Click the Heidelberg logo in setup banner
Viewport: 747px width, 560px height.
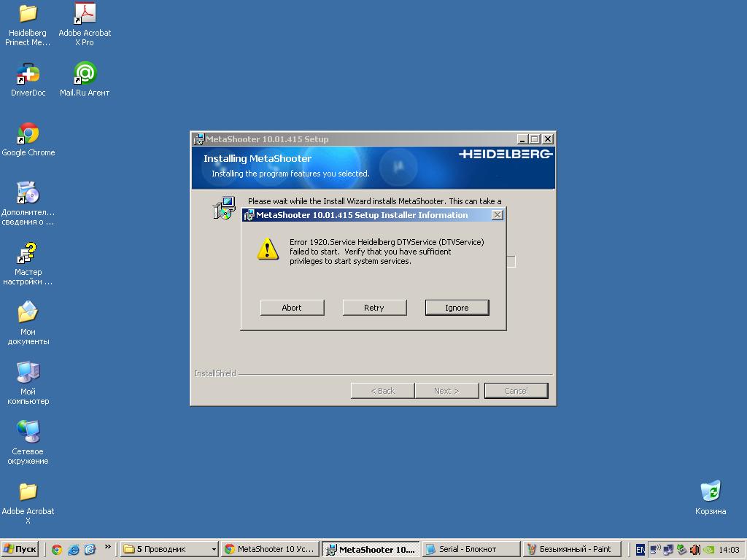[x=506, y=154]
